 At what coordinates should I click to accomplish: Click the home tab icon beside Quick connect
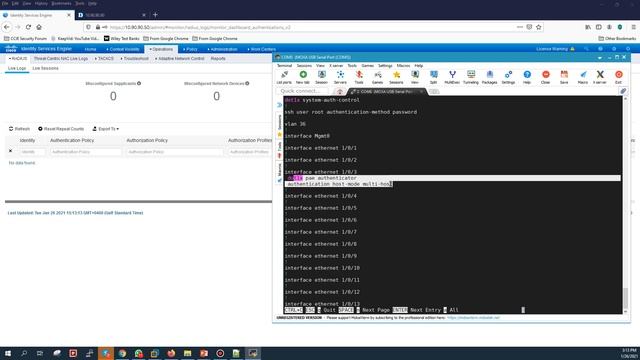pyautogui.click(x=340, y=91)
